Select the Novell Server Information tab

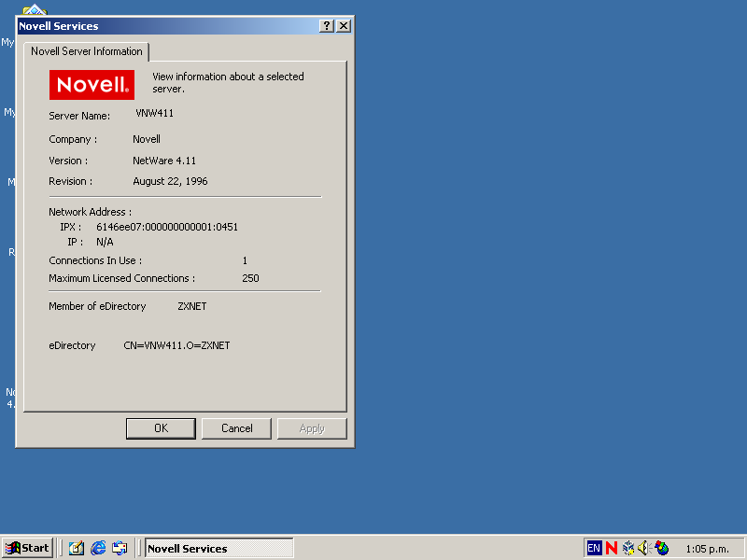pos(86,51)
